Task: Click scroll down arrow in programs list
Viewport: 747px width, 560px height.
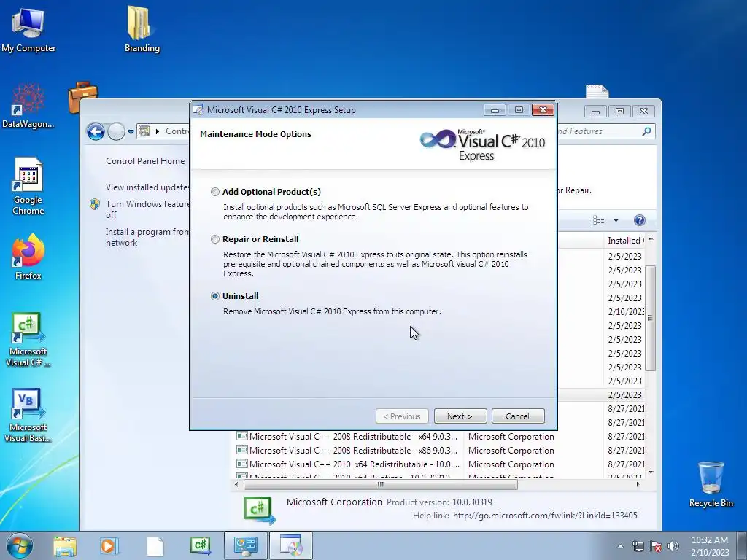Action: click(651, 472)
